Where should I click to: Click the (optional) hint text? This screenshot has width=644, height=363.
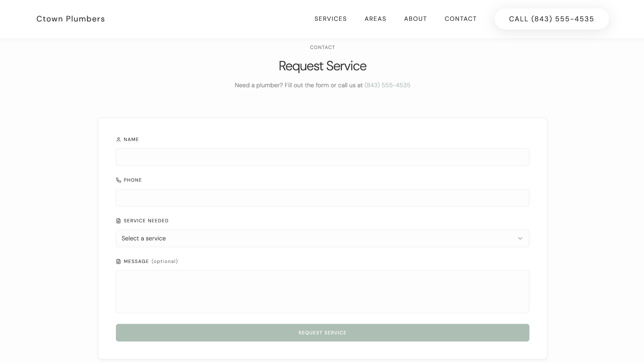pyautogui.click(x=165, y=262)
